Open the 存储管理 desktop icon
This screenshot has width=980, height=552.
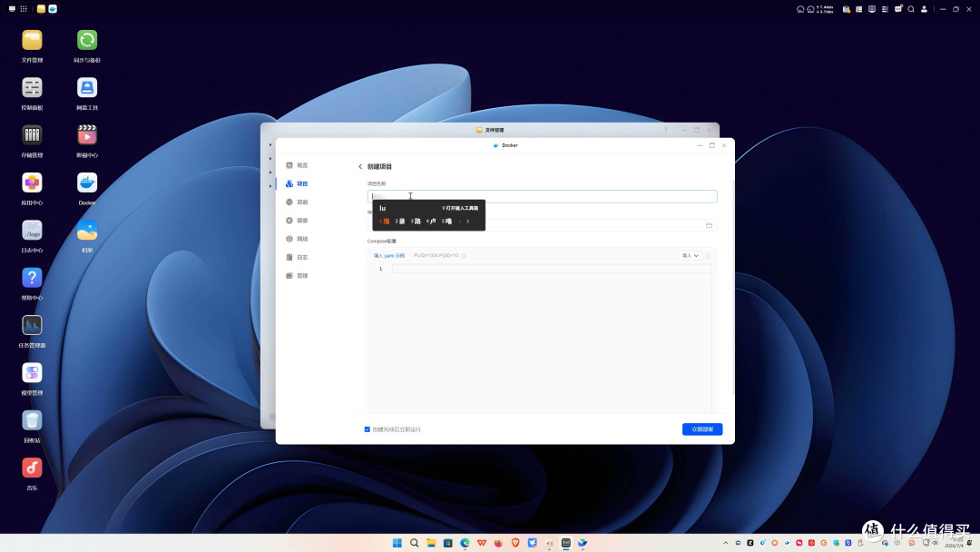(x=32, y=135)
